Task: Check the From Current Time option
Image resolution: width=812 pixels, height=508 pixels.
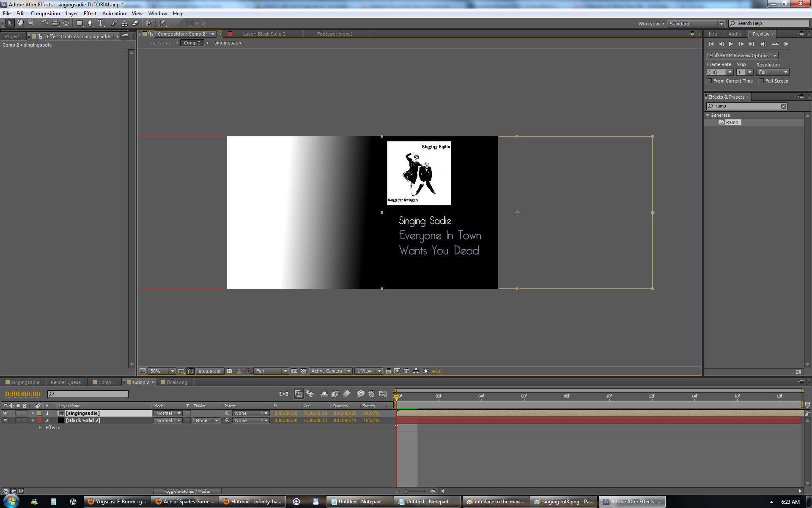Action: click(709, 81)
